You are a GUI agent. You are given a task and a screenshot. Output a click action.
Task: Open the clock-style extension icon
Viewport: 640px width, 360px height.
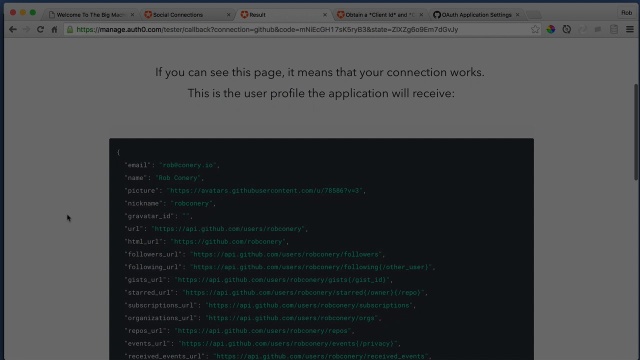point(567,29)
